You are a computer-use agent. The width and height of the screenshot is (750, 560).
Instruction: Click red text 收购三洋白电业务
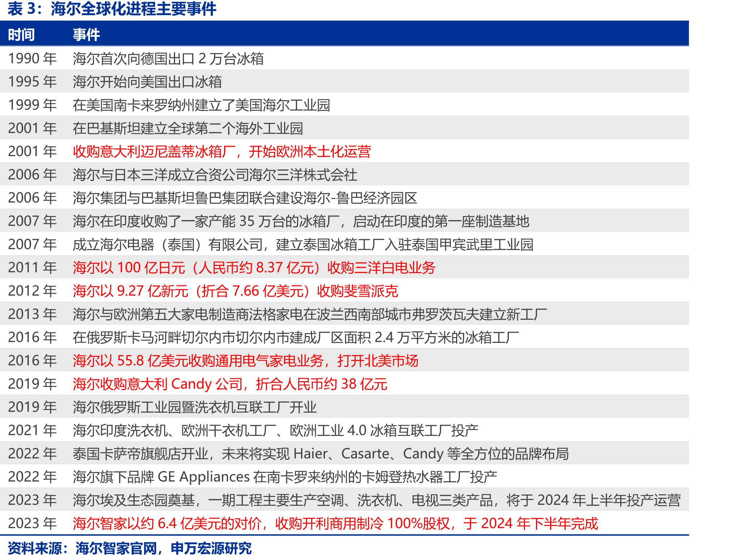[381, 268]
